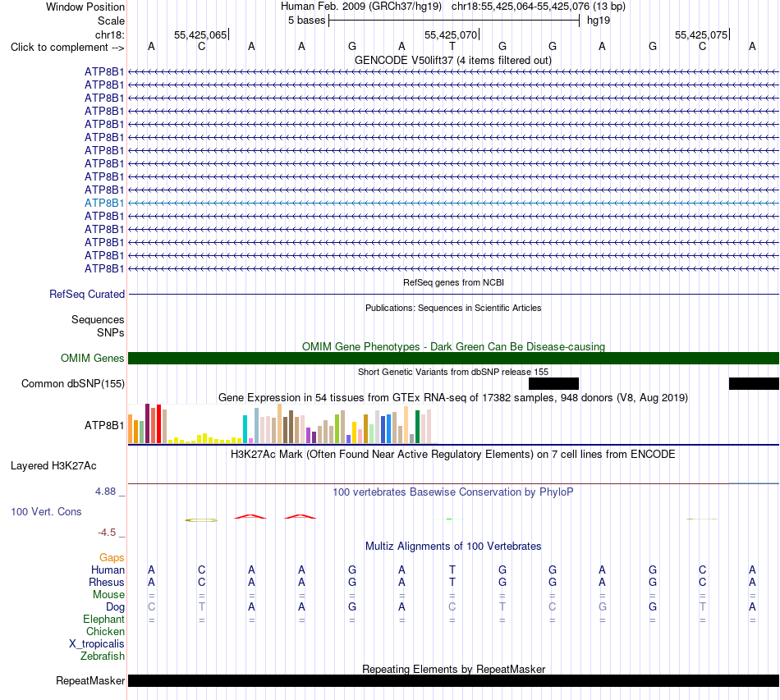Click '100 vertebrates Basewise Conservation by PhyloP' title
The height and width of the screenshot is (700, 780).
pyautogui.click(x=453, y=492)
